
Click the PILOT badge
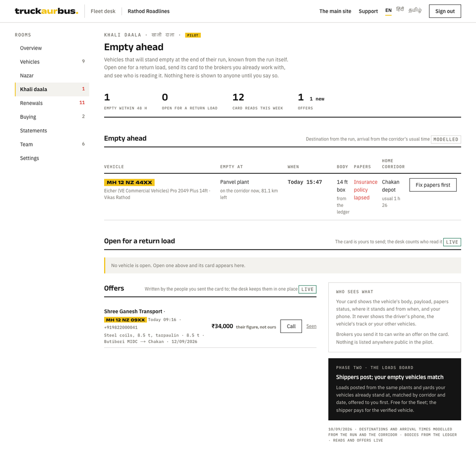[193, 35]
